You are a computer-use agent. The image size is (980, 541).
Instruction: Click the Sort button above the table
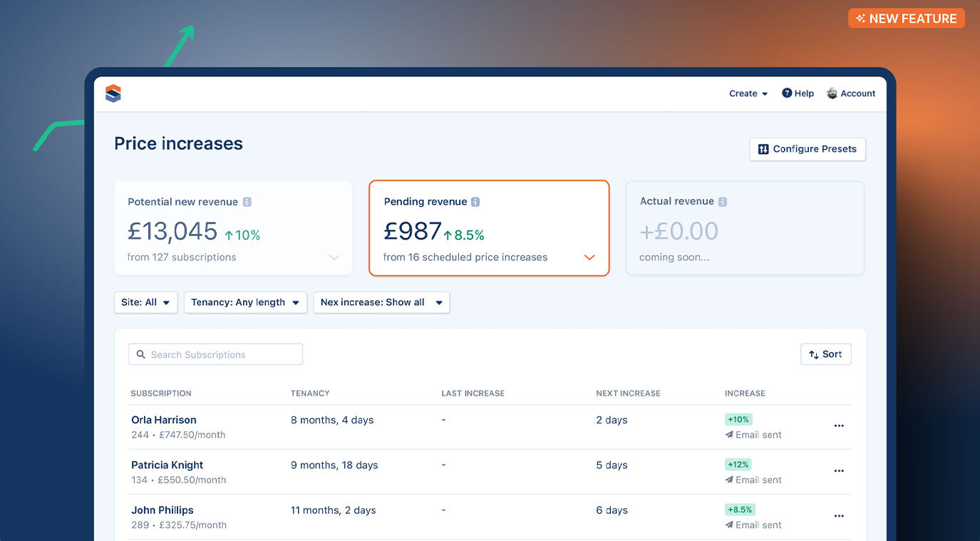click(825, 354)
